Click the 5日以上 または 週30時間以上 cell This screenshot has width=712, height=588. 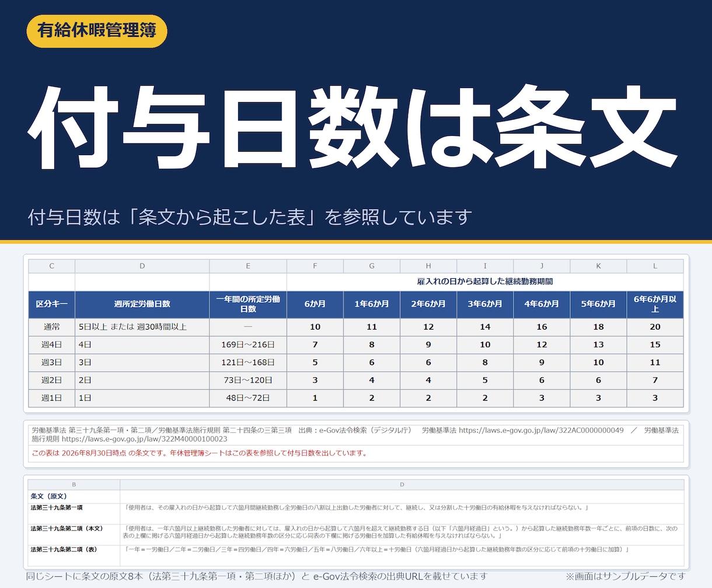click(142, 327)
